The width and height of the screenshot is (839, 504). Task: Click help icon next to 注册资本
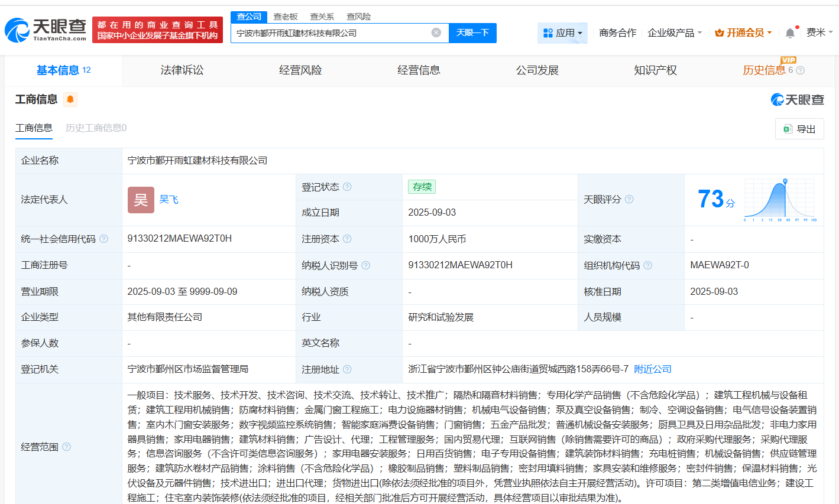(348, 239)
